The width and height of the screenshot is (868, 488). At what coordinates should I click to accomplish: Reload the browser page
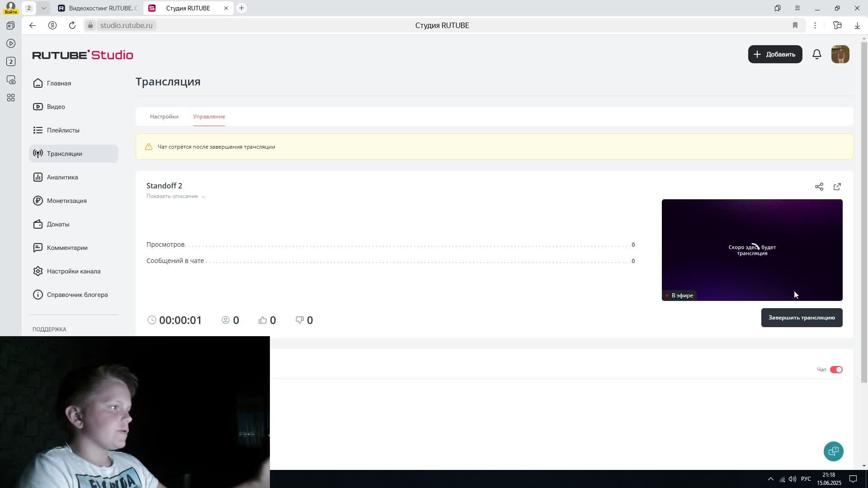[x=72, y=25]
